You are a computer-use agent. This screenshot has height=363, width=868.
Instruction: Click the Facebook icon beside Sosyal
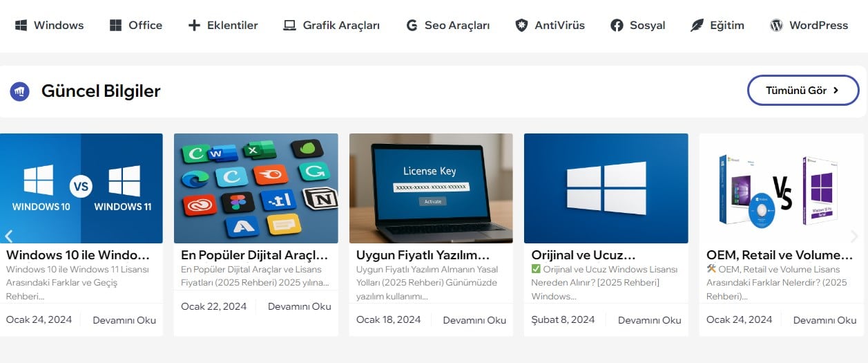(617, 26)
